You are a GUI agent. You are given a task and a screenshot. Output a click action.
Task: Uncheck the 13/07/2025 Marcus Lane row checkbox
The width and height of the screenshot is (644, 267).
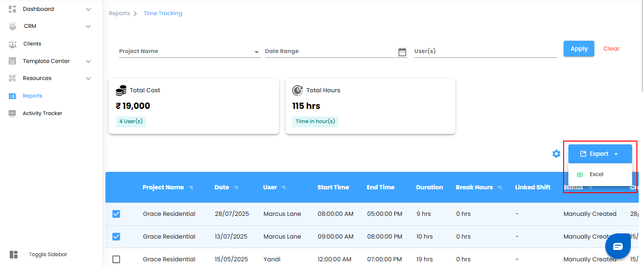(x=116, y=237)
